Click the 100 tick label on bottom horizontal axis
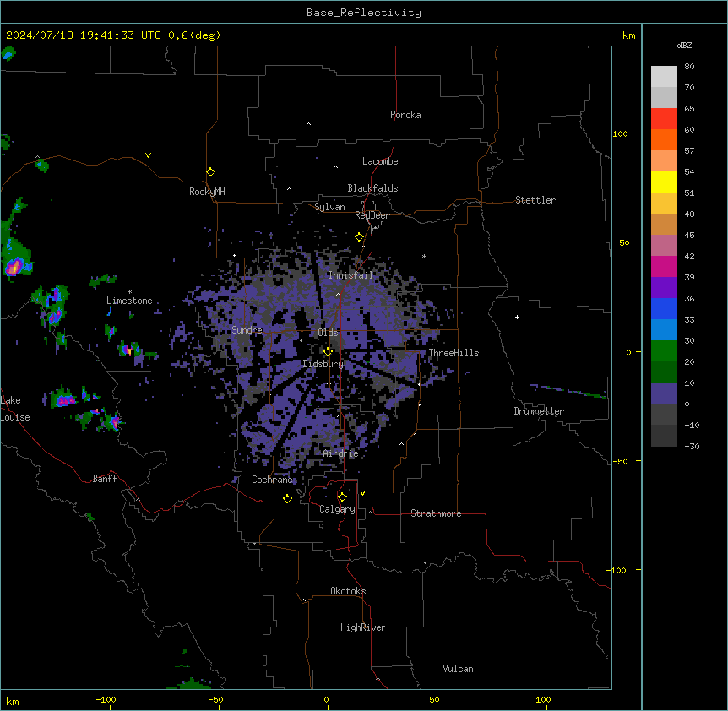 (543, 699)
